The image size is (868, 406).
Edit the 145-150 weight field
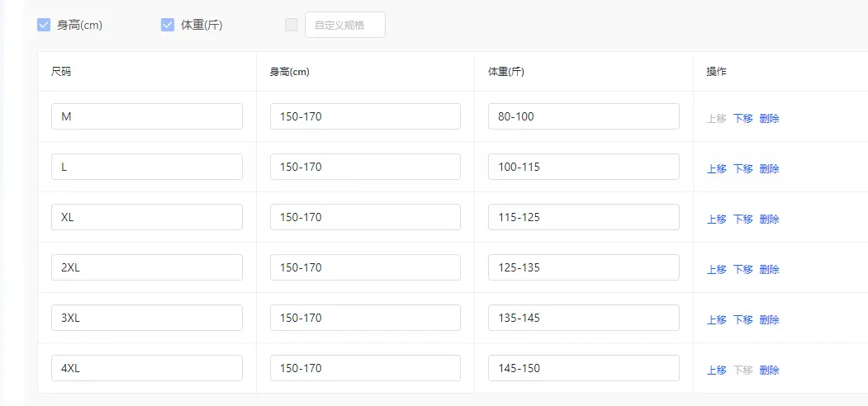583,368
